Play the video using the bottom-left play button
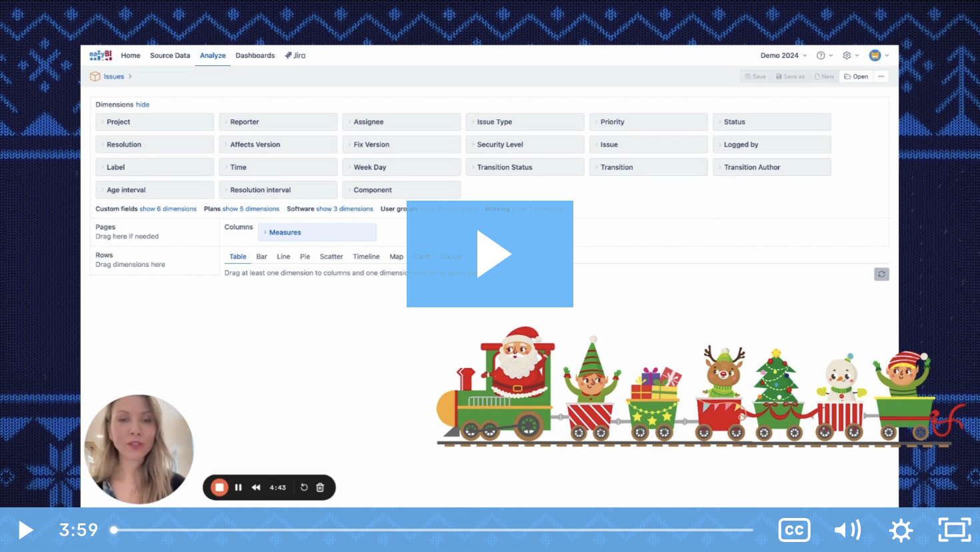The width and height of the screenshot is (980, 552). tap(26, 530)
